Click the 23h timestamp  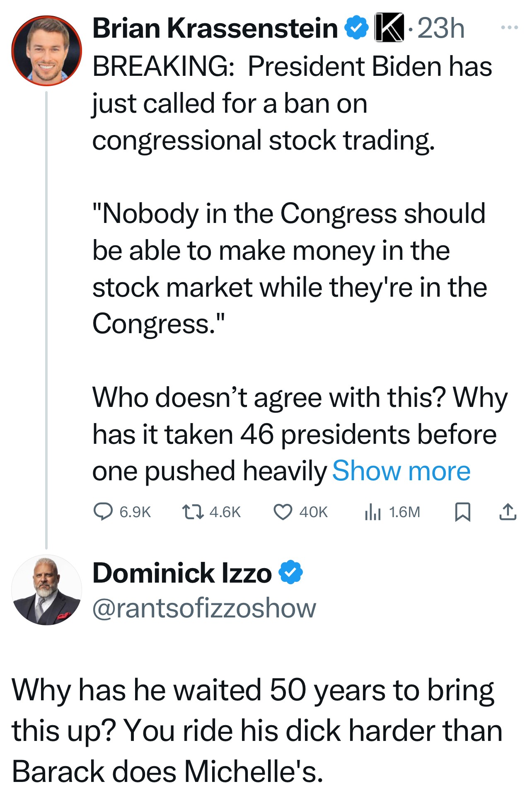tap(441, 28)
